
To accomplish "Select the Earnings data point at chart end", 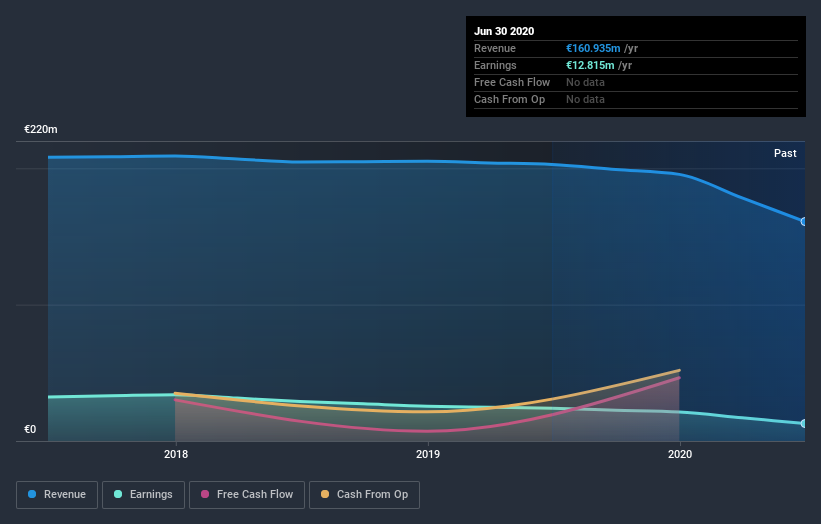I will [804, 423].
